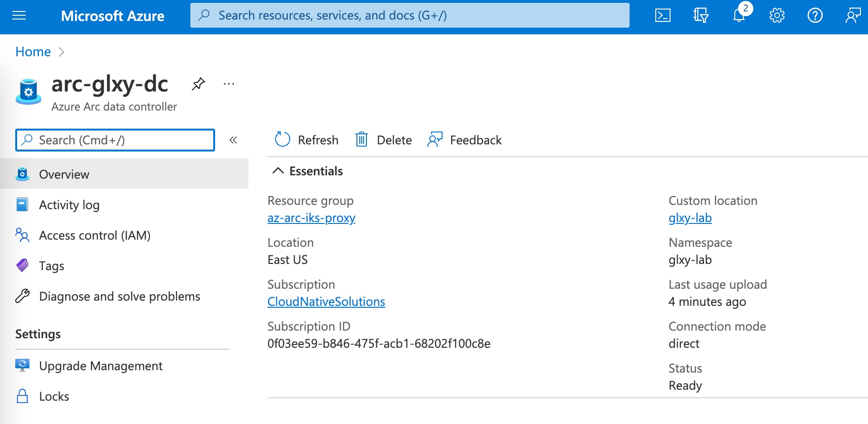Click the Refresh circular arrow icon
Viewport: 868px width, 424px height.
282,140
